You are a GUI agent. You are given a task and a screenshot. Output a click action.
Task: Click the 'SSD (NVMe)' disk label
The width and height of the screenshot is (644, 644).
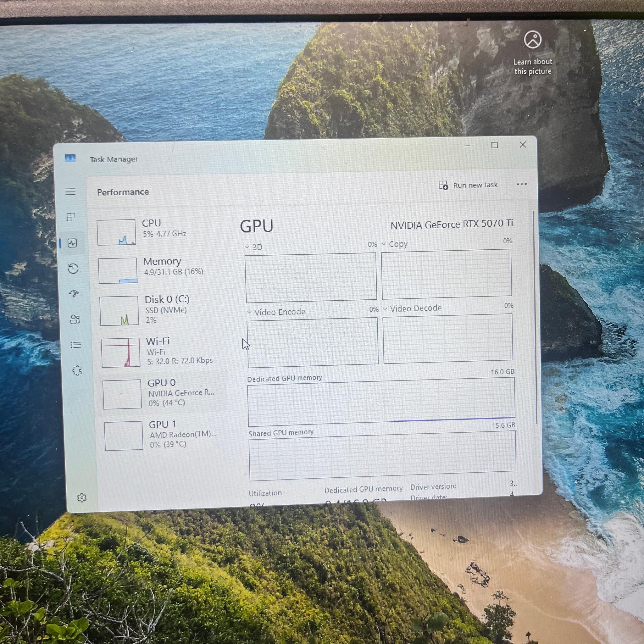166,310
